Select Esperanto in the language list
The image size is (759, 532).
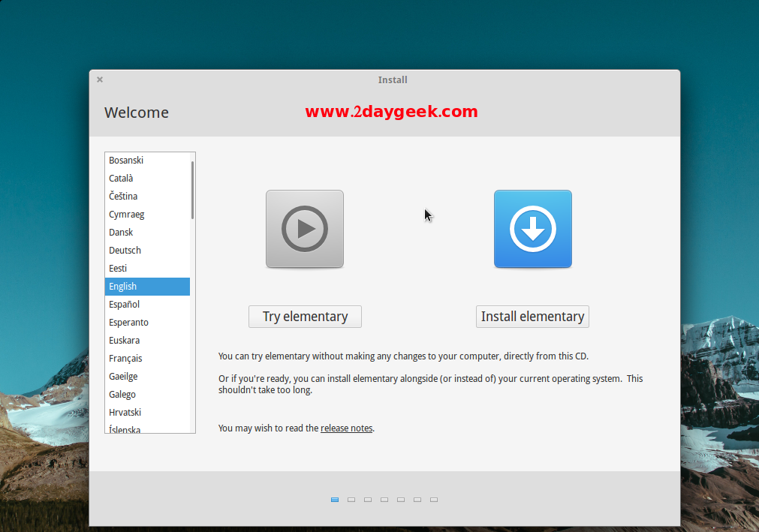pos(128,323)
